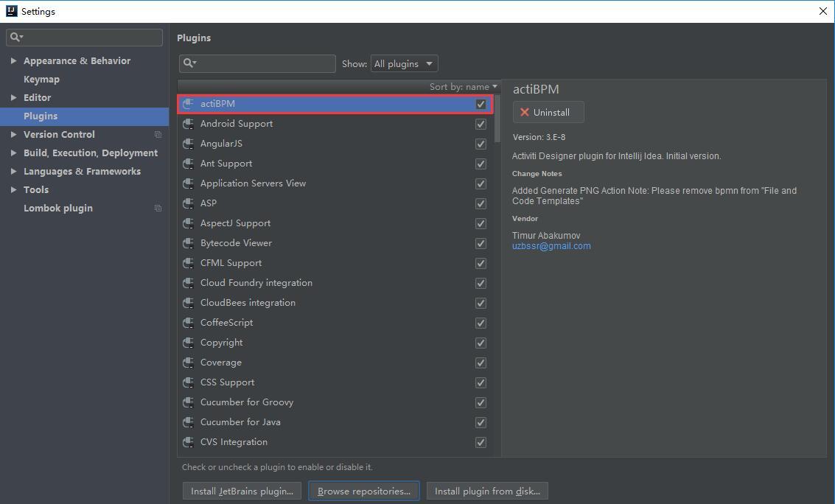Image resolution: width=835 pixels, height=504 pixels.
Task: Select the CloudBees integration row
Action: pos(335,303)
